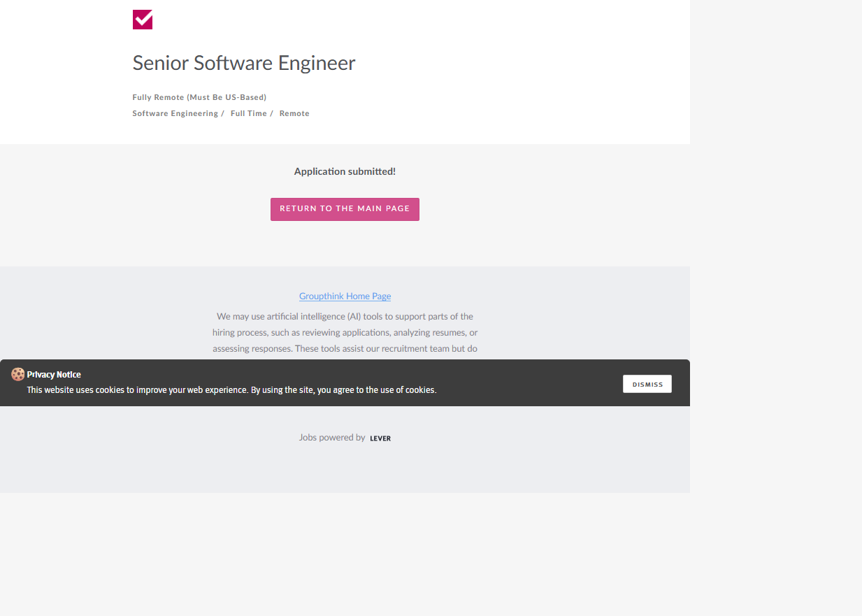Open the Lever logo link
Viewport: 862px width, 616px height.
(380, 438)
